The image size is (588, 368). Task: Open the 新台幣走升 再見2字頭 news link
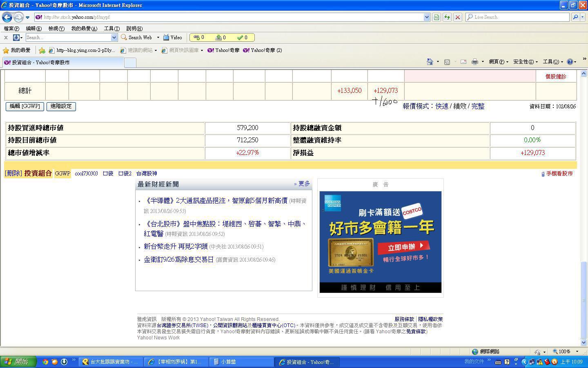(x=176, y=247)
